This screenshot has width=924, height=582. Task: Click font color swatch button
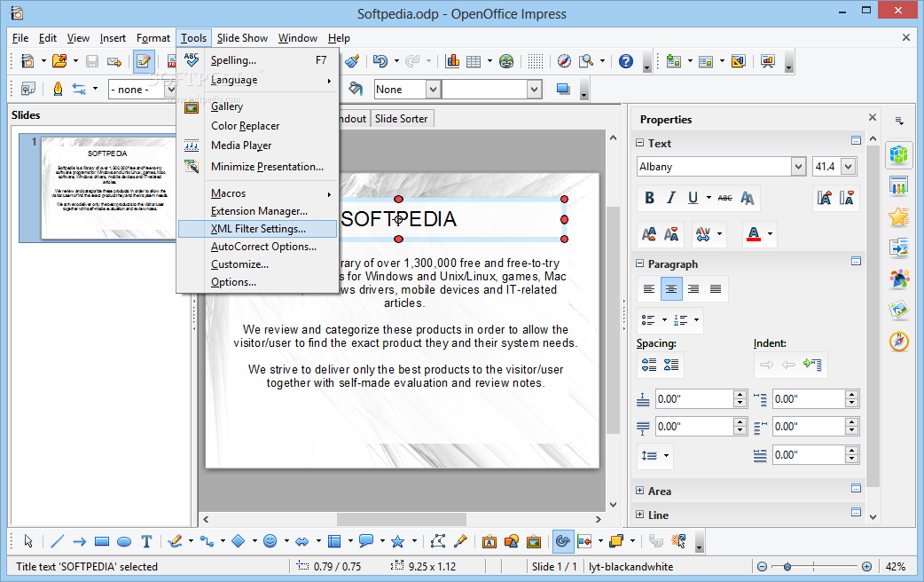(x=754, y=234)
